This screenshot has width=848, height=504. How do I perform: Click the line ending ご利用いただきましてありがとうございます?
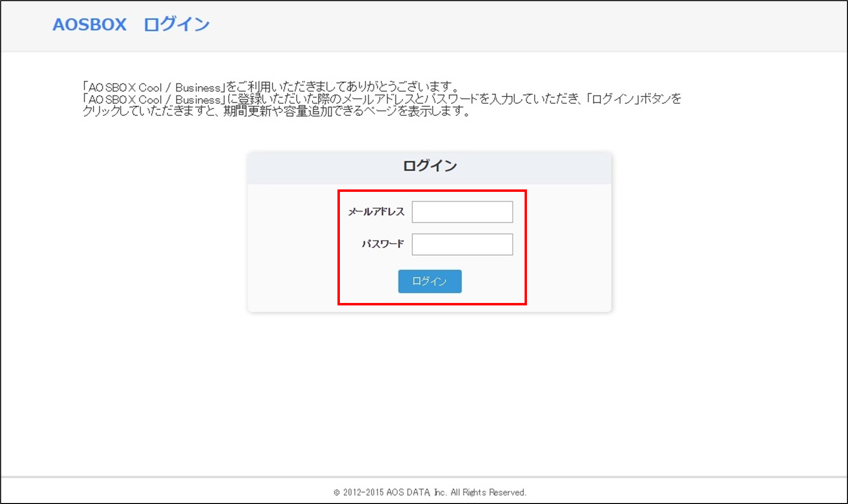pos(271,87)
